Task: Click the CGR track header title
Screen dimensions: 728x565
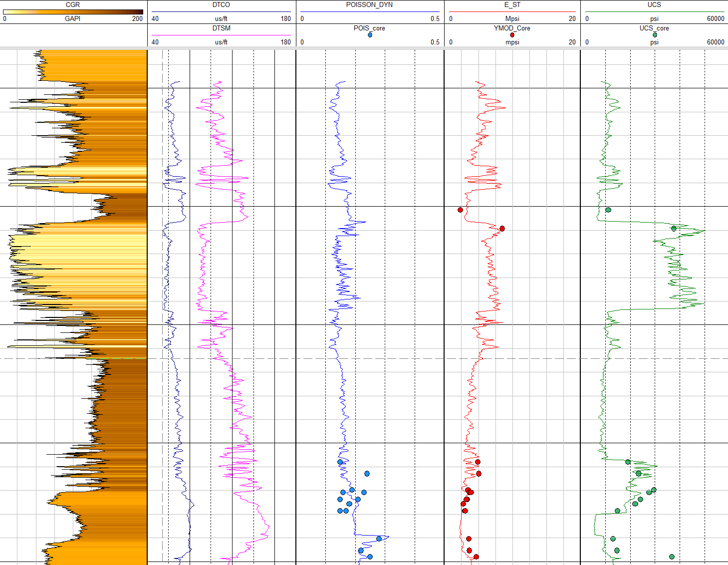Action: (73, 4)
